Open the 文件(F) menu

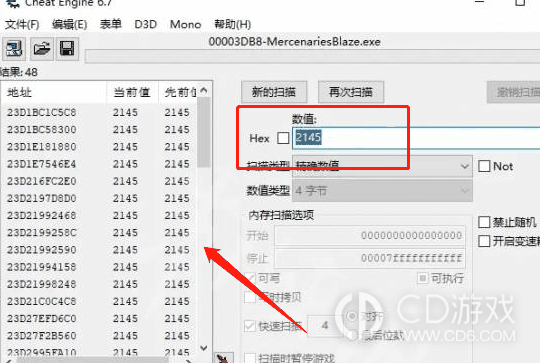click(22, 24)
